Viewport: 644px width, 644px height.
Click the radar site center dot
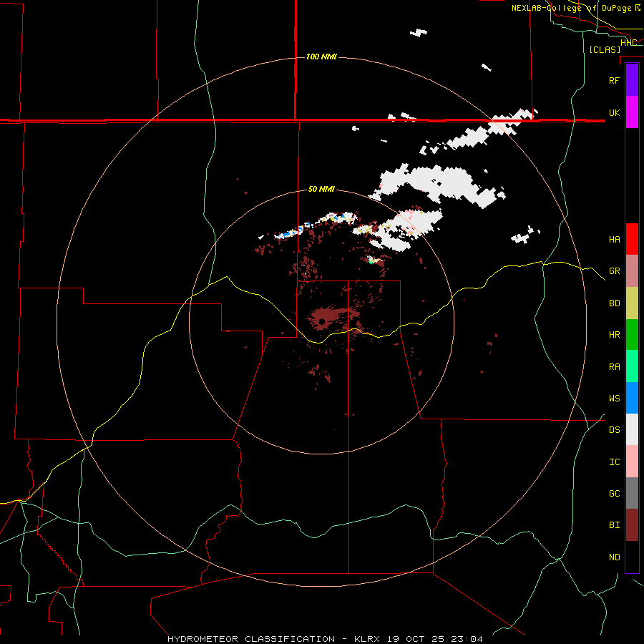point(322,321)
